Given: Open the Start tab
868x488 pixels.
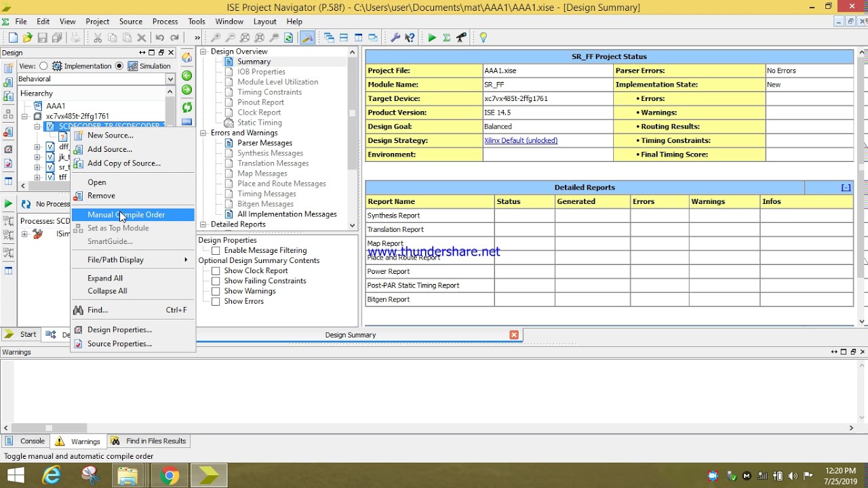Looking at the screenshot, I should coord(21,335).
